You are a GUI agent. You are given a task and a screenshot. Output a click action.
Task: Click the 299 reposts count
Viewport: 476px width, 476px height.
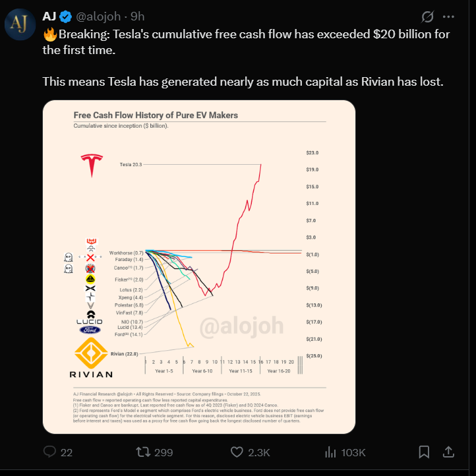tap(163, 452)
